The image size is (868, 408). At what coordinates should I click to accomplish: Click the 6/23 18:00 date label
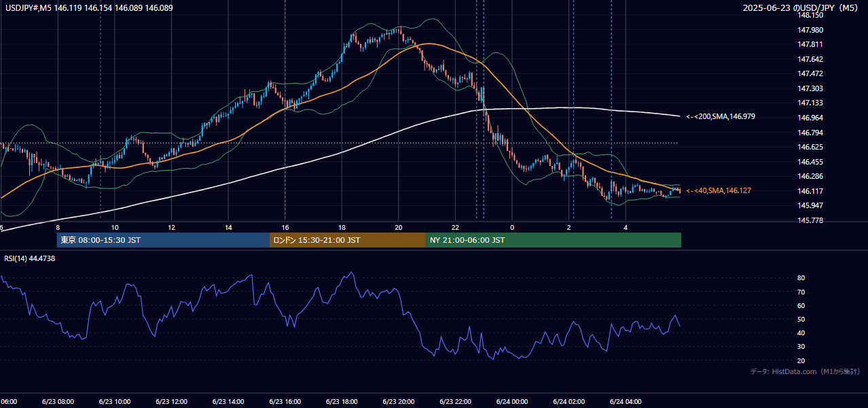342,401
